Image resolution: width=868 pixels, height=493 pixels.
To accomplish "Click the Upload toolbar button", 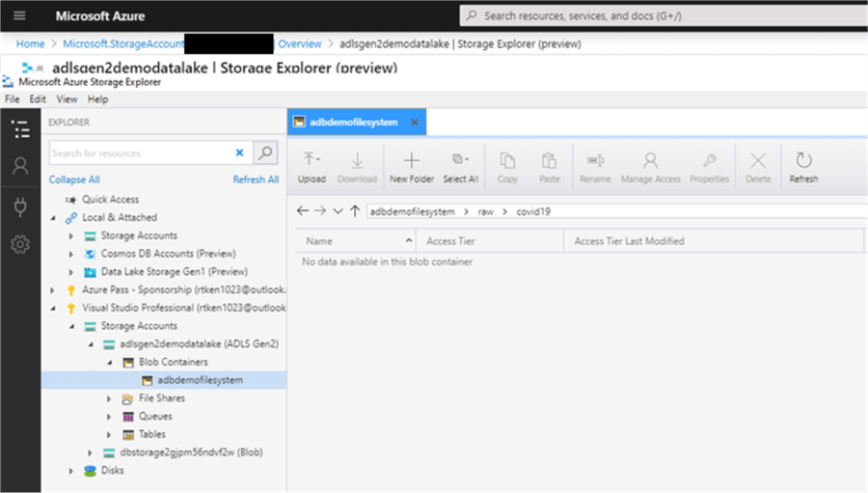I will tap(312, 167).
